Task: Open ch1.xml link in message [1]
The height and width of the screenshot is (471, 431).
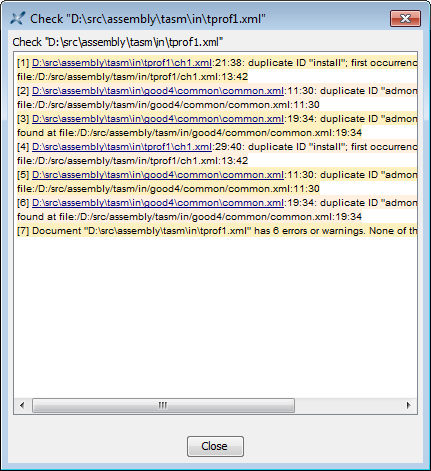Action: point(122,63)
